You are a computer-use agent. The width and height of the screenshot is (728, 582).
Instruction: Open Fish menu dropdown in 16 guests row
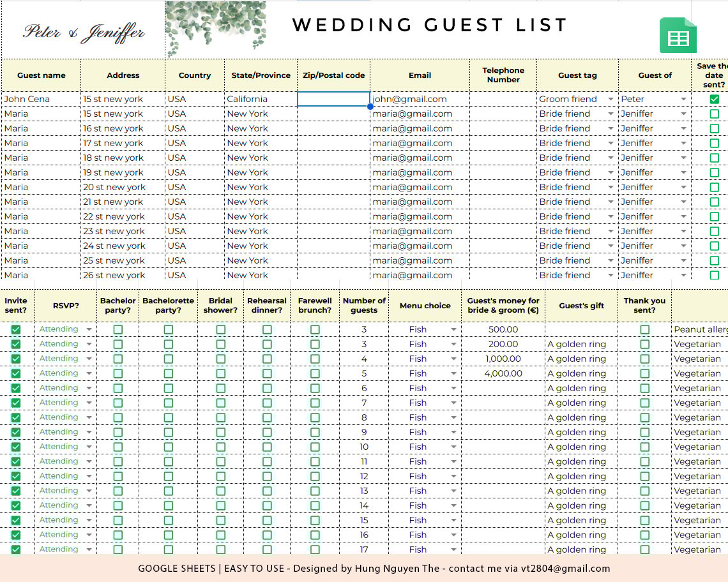click(x=453, y=535)
